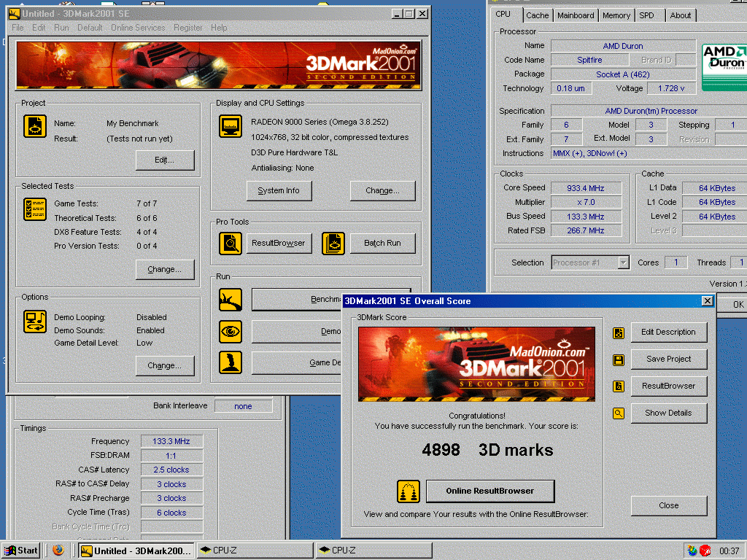This screenshot has width=747, height=560.
Task: Switch to the Mainboard tab in CPU-Z
Action: click(x=576, y=15)
